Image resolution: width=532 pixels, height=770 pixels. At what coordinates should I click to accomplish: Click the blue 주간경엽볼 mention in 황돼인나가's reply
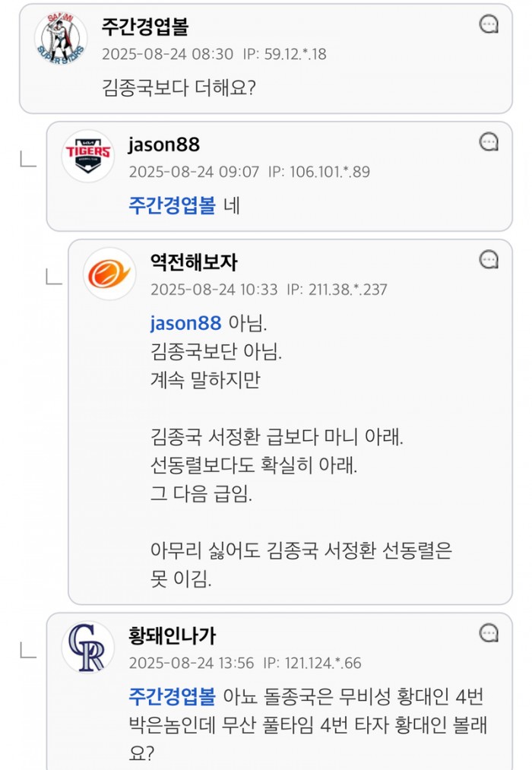[173, 696]
